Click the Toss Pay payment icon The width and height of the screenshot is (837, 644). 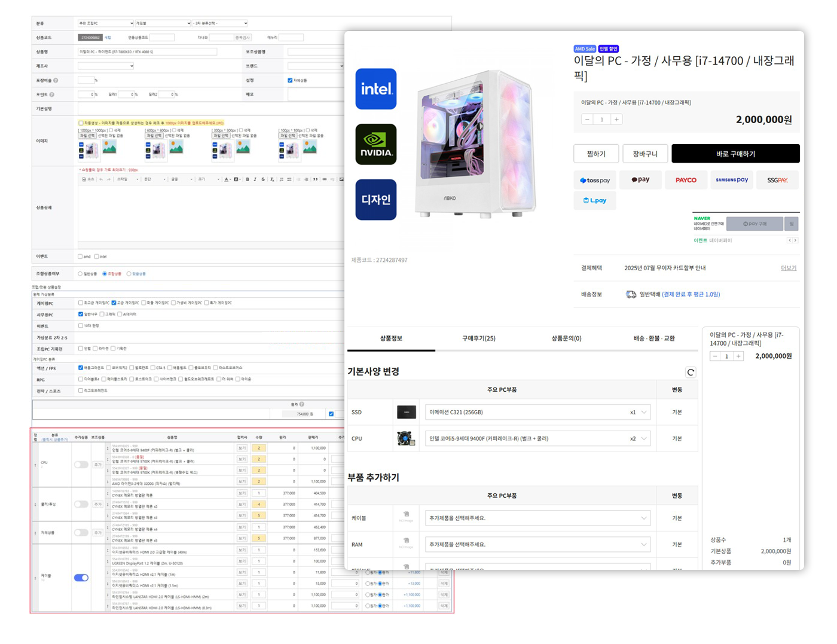click(x=595, y=180)
